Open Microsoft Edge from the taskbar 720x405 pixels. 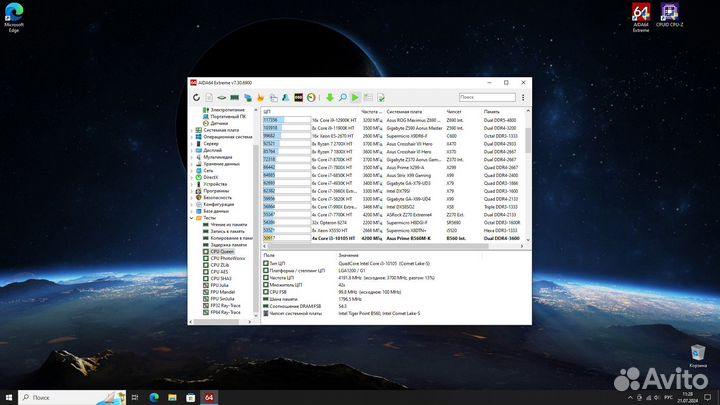pyautogui.click(x=154, y=397)
